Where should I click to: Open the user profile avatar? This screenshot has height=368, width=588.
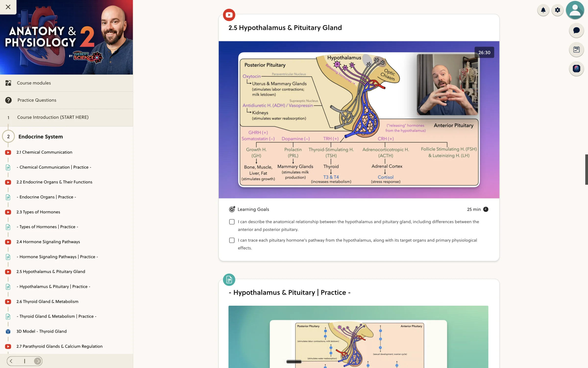pos(575,10)
